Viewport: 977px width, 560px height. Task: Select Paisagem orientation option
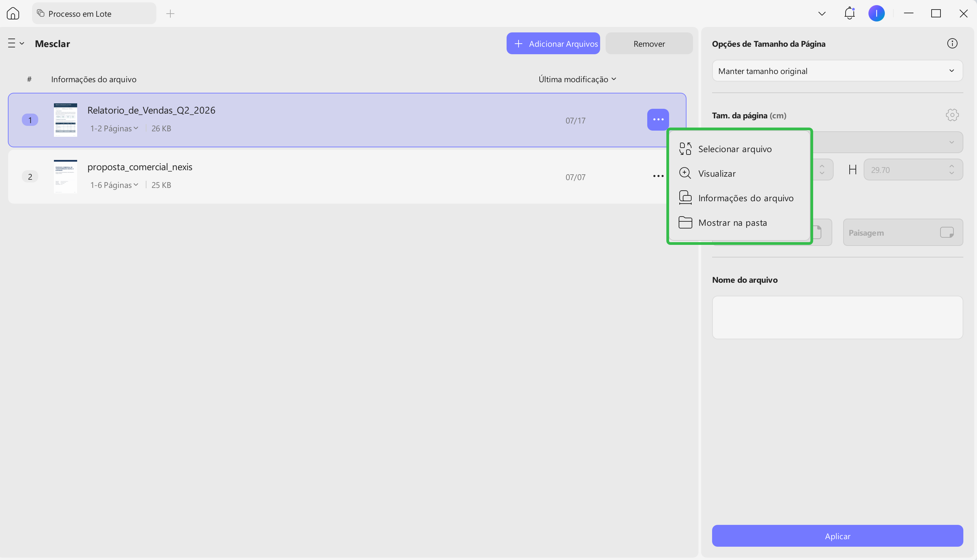[x=903, y=232]
